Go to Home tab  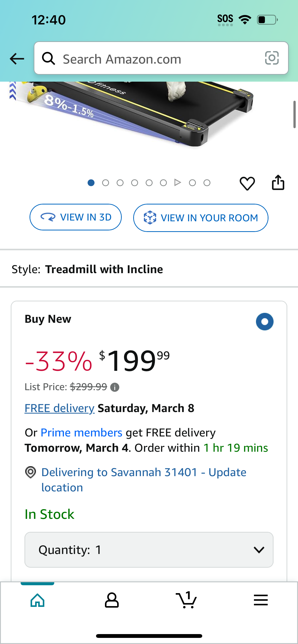click(x=37, y=600)
